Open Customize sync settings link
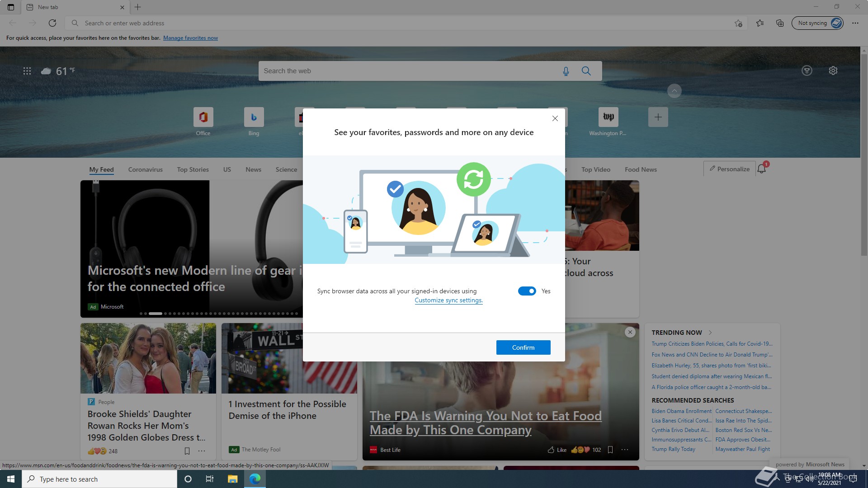Image resolution: width=868 pixels, height=488 pixels. (448, 300)
